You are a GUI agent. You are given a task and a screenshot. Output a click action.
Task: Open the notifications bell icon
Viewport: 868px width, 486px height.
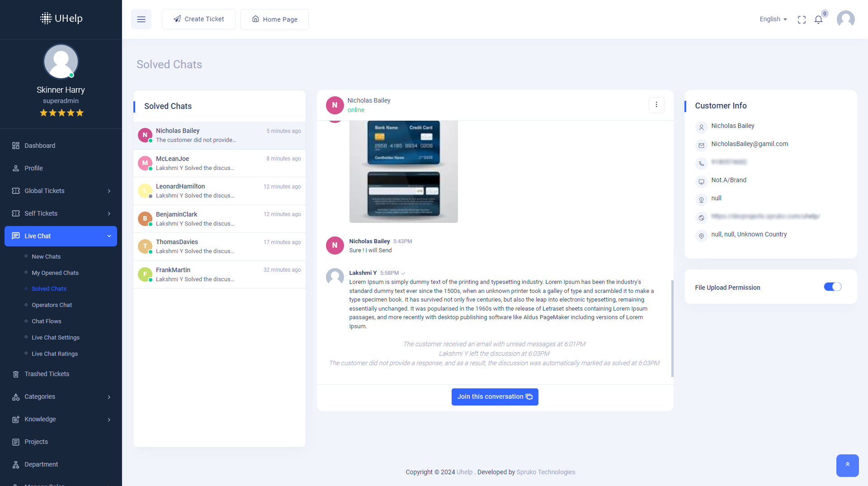click(818, 19)
